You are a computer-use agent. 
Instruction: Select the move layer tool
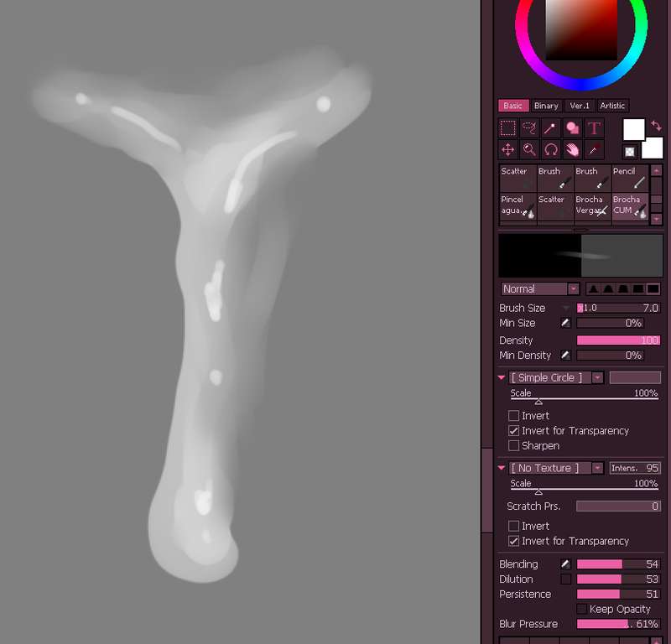coord(508,150)
